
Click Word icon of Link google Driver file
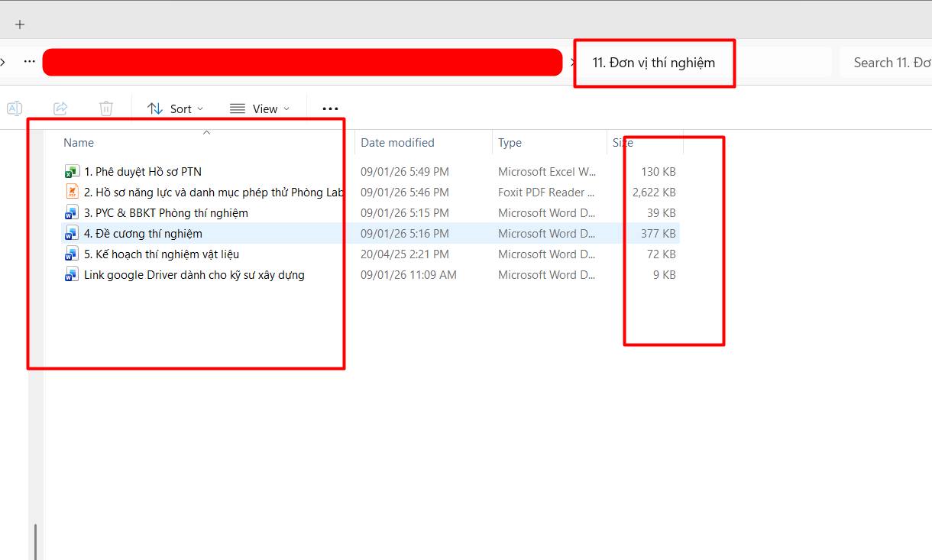[72, 274]
